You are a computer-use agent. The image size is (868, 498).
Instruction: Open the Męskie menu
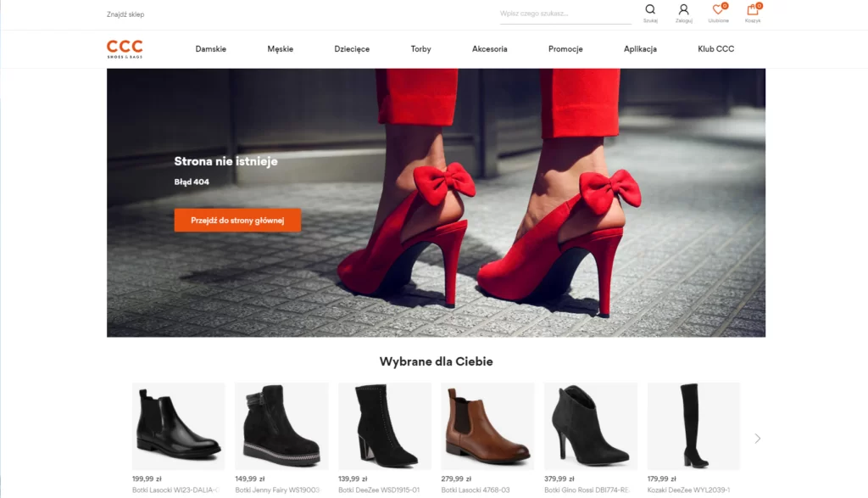tap(280, 48)
